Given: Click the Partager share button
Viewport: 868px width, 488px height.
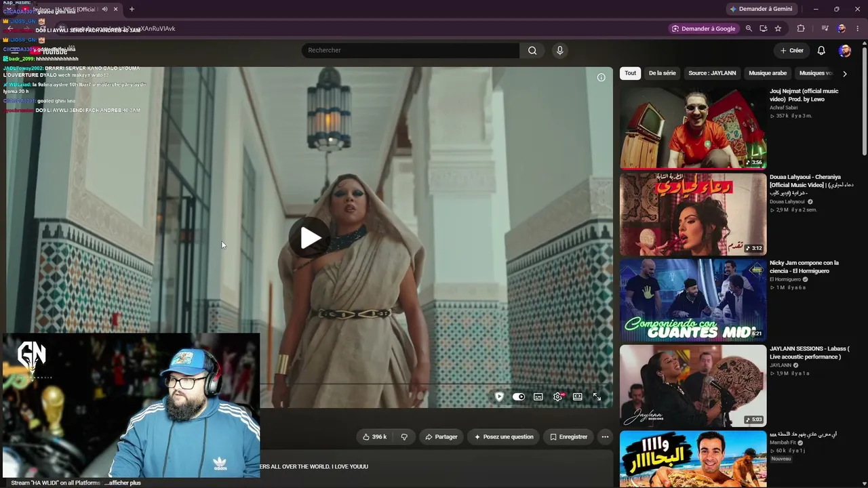Looking at the screenshot, I should (441, 437).
